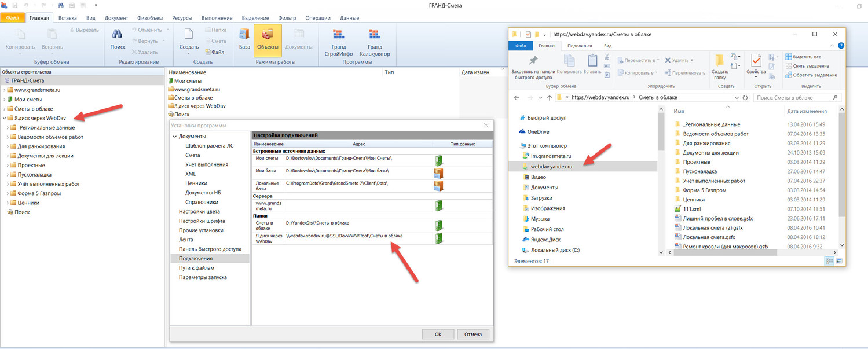Open address bar history dropdown in Explorer
The width and height of the screenshot is (868, 349).
[737, 97]
